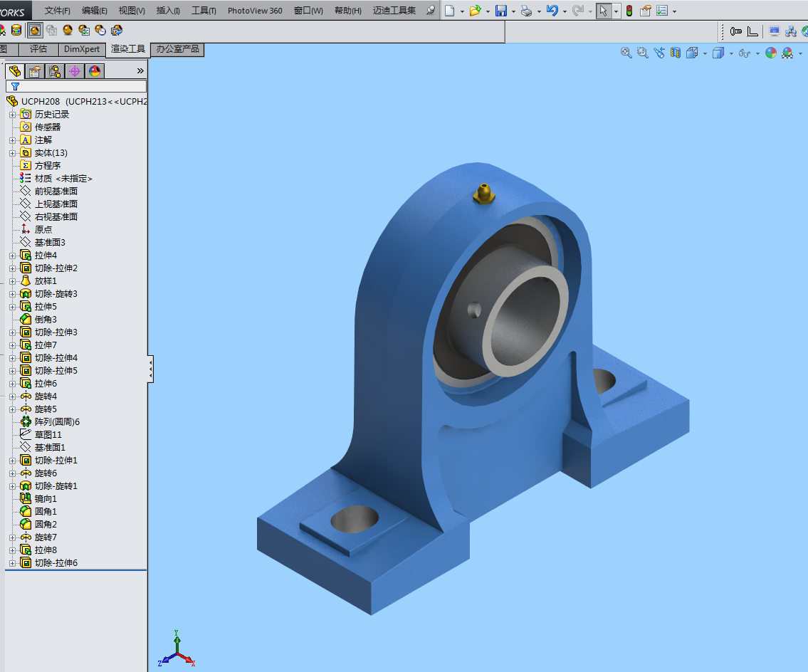The image size is (808, 672).
Task: Toggle the integrated preview render button
Action: tap(34, 30)
